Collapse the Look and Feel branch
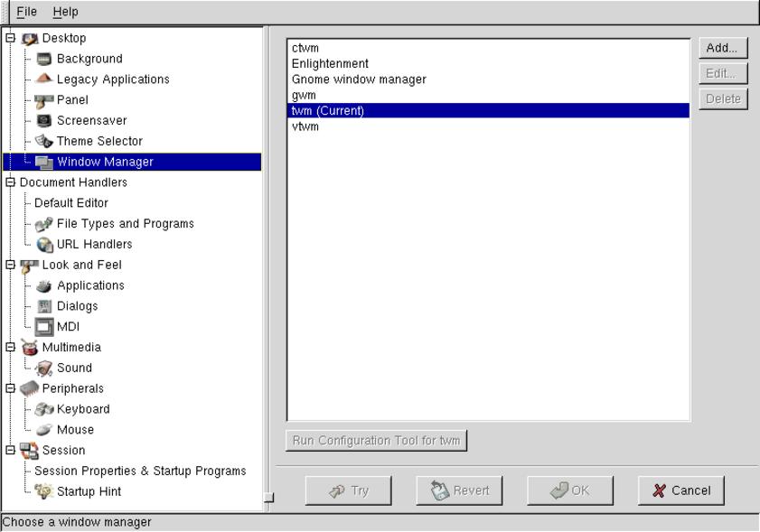Screen dimensions: 760x532 (x=11, y=265)
